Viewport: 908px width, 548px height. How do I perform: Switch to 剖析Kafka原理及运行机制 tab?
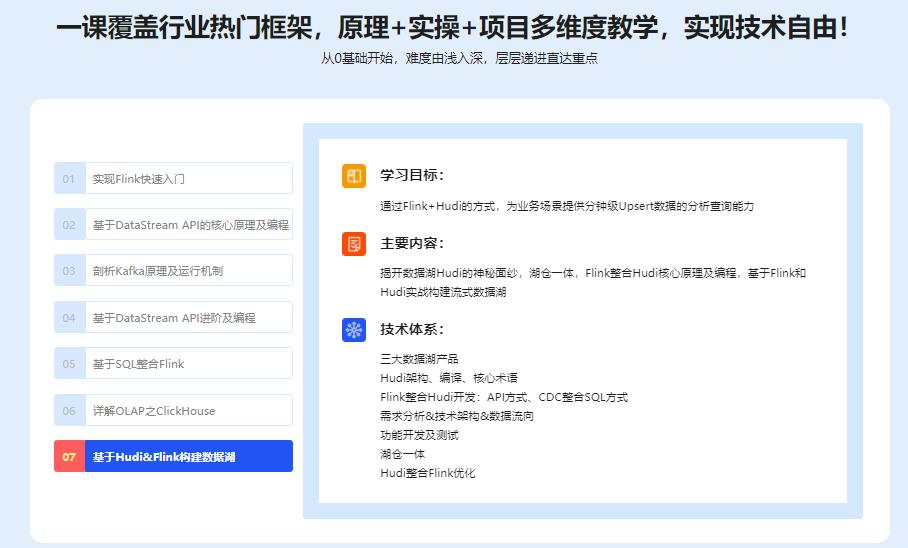coord(173,271)
